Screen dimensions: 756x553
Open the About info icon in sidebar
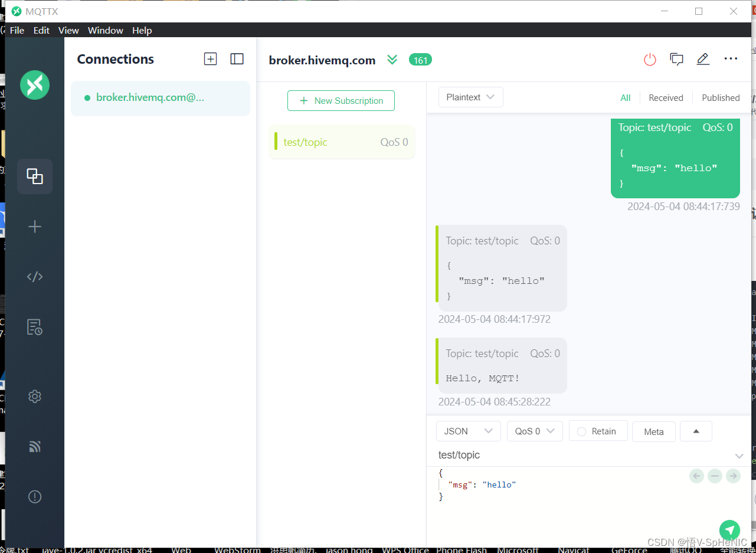(35, 497)
